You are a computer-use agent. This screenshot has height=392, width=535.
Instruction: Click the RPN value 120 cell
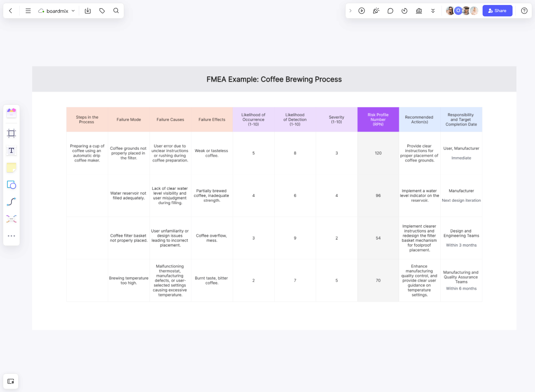tap(378, 153)
